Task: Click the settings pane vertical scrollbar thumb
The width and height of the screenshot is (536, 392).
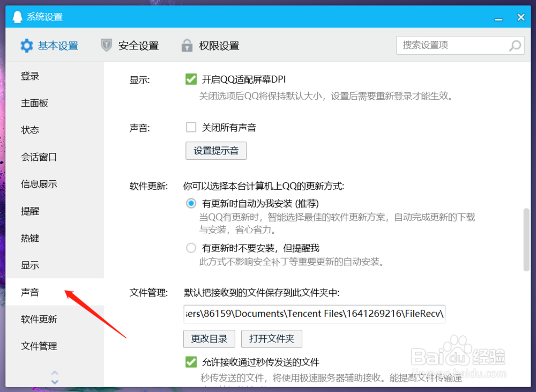Action: (526, 240)
